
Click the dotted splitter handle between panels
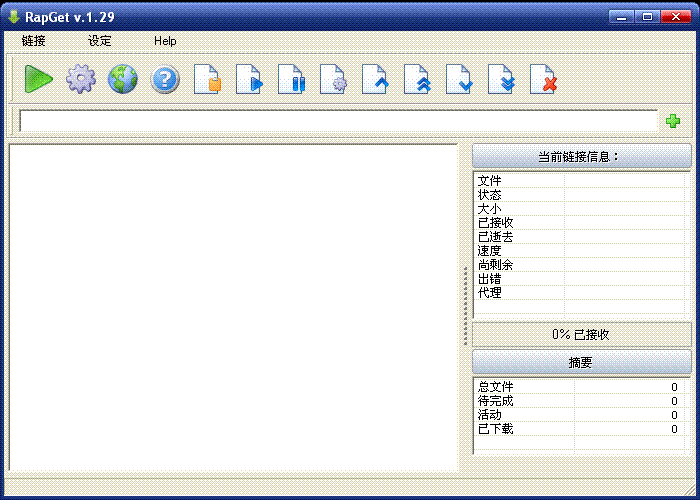[466, 306]
